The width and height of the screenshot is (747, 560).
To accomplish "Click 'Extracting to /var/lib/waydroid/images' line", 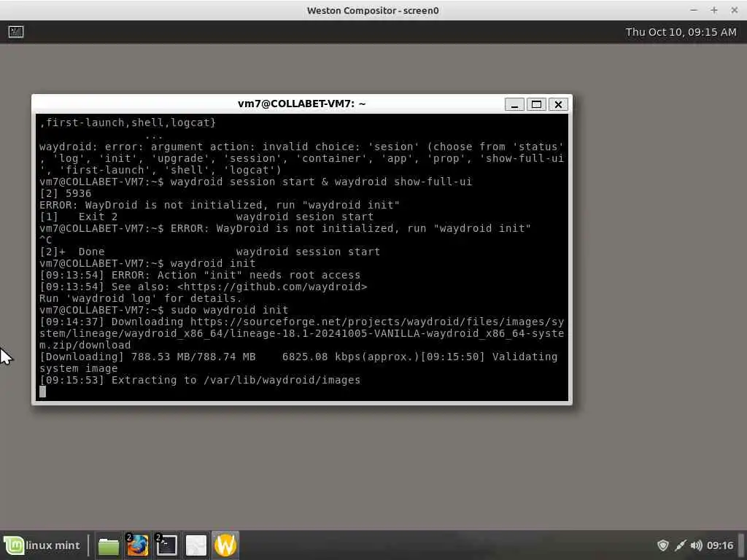I will (x=200, y=380).
